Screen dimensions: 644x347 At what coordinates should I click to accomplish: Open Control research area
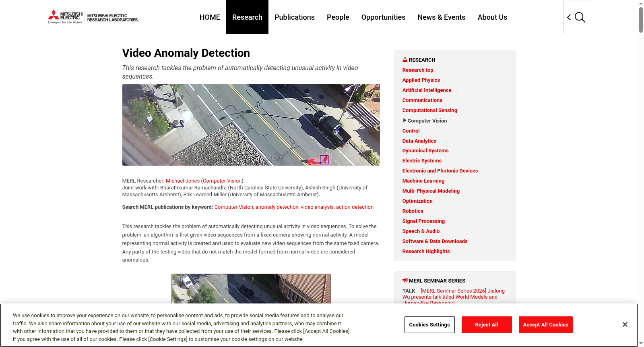click(411, 131)
